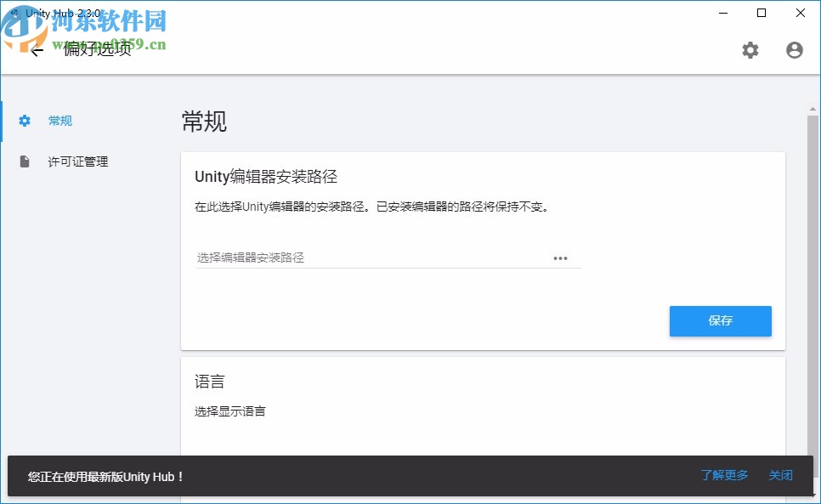The width and height of the screenshot is (821, 504).
Task: Open the 了解更多 link in notification bar
Action: click(724, 476)
